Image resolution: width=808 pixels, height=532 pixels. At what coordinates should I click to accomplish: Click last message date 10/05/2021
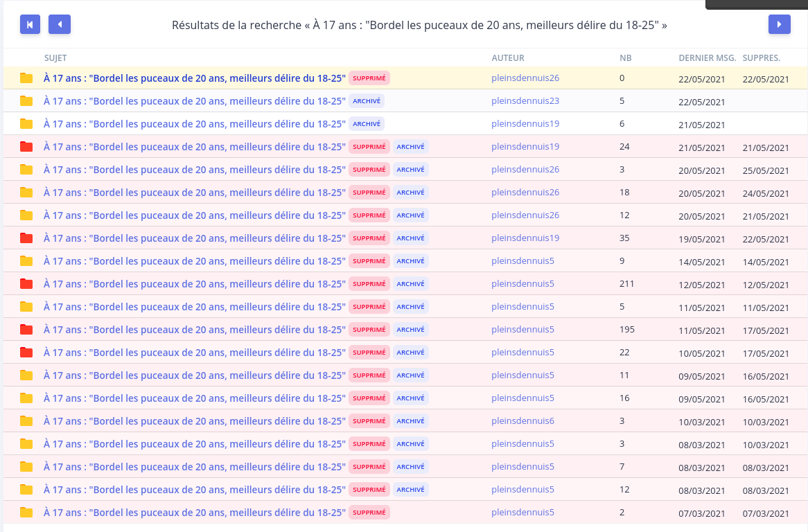point(702,353)
